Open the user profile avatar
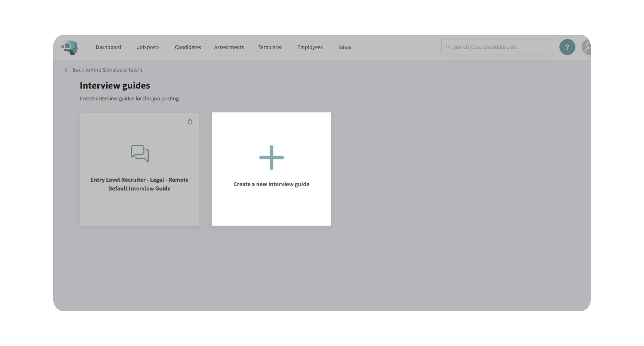 (x=587, y=47)
